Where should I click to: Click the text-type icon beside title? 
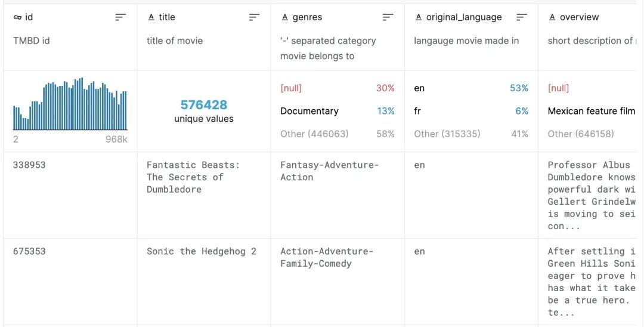pyautogui.click(x=151, y=17)
